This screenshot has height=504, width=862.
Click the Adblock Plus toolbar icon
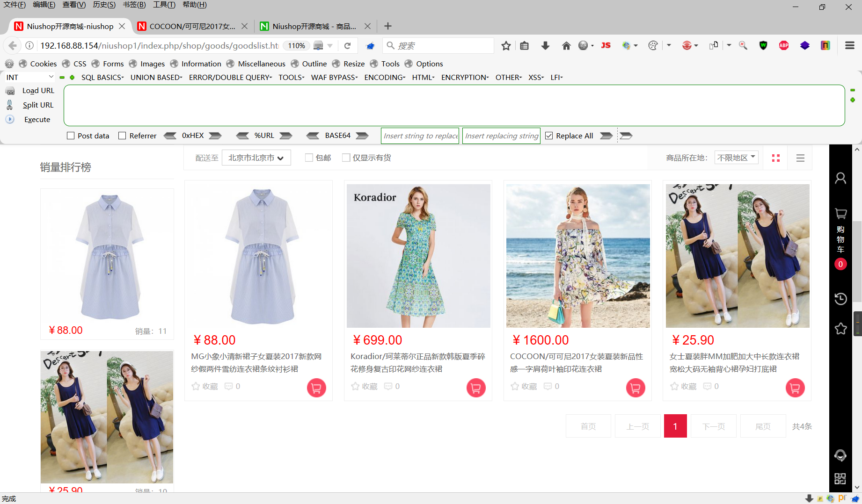783,45
